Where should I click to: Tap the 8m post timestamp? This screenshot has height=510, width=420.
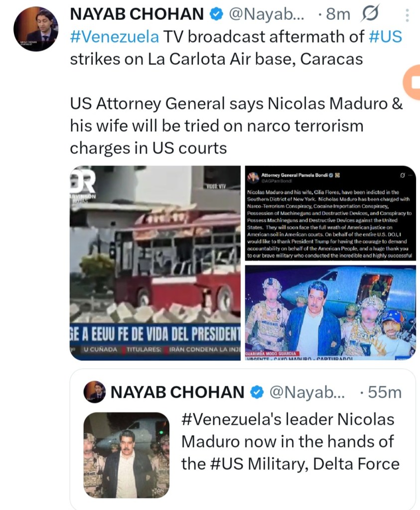(x=338, y=14)
